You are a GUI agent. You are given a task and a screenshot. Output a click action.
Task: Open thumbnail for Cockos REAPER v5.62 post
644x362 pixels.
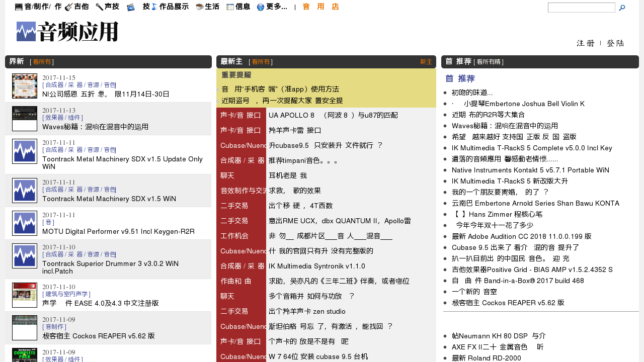pos(25,328)
